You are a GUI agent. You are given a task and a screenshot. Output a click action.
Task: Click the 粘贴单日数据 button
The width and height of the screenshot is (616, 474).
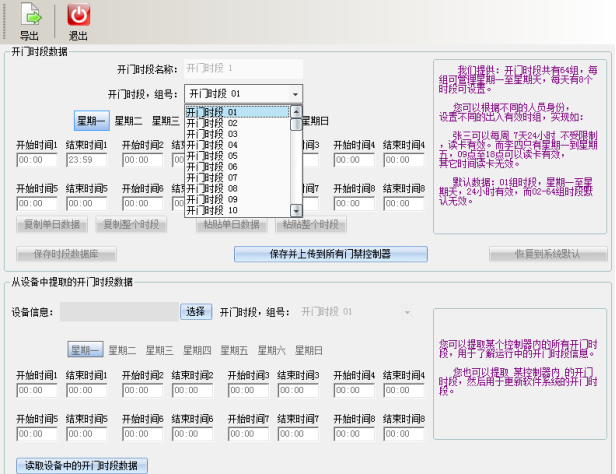coord(232,225)
